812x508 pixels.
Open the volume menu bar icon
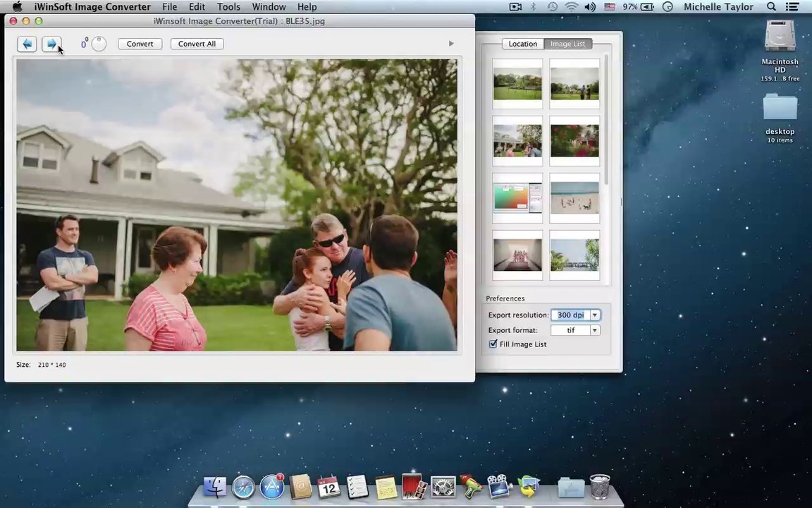590,7
